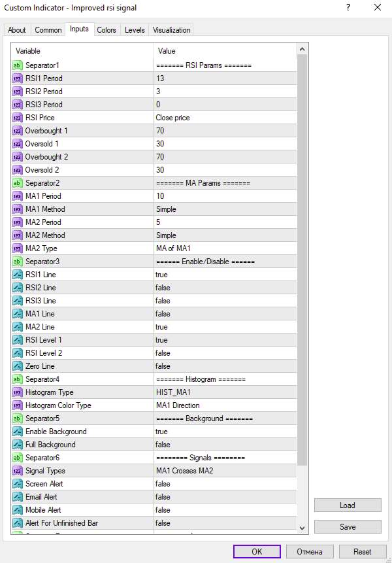Click the Load button
The height and width of the screenshot is (563, 392).
[348, 505]
